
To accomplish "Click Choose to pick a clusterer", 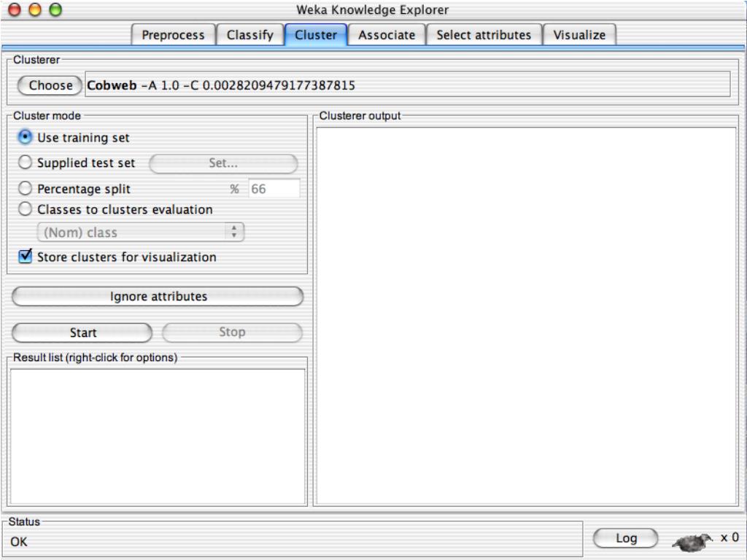I will [x=50, y=85].
